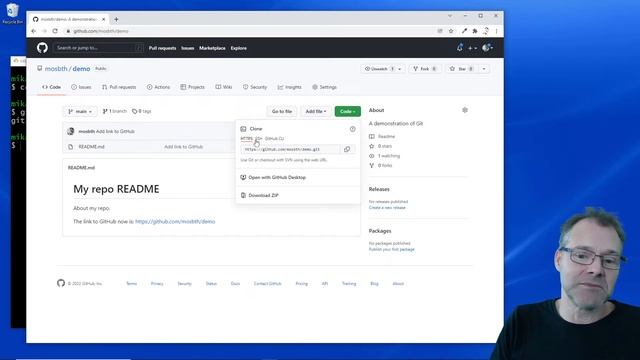
Task: Click the Search or jump to field
Action: 98,48
